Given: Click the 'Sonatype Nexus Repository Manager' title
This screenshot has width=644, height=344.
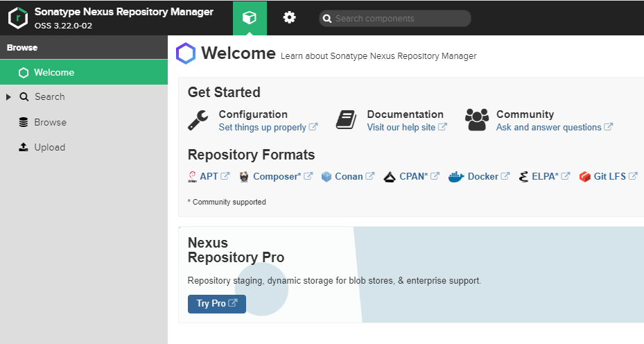Looking at the screenshot, I should (x=124, y=12).
